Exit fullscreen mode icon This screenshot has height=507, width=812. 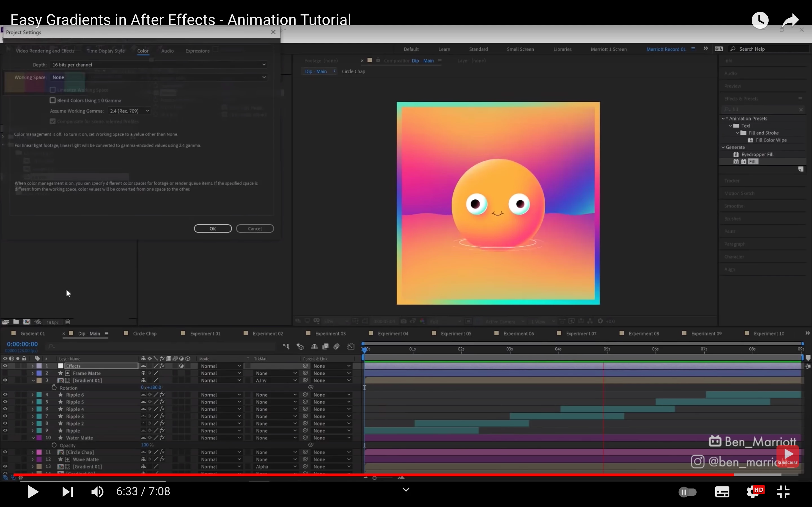tap(783, 492)
